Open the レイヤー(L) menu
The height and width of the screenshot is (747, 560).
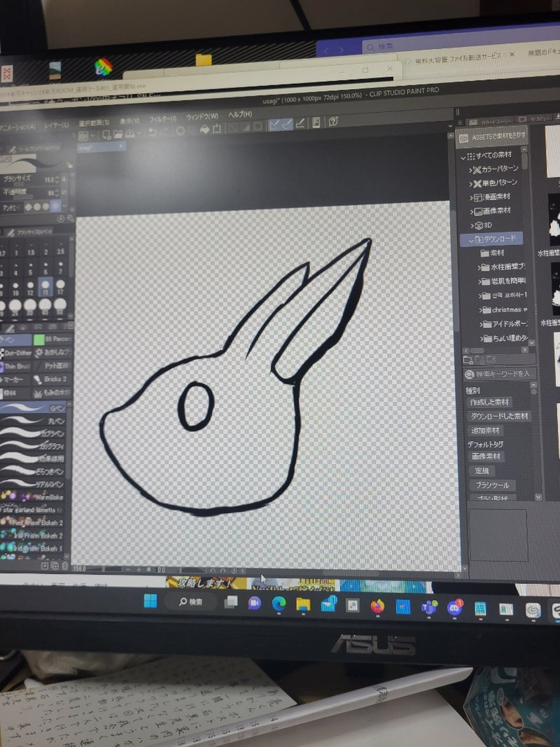(x=57, y=125)
